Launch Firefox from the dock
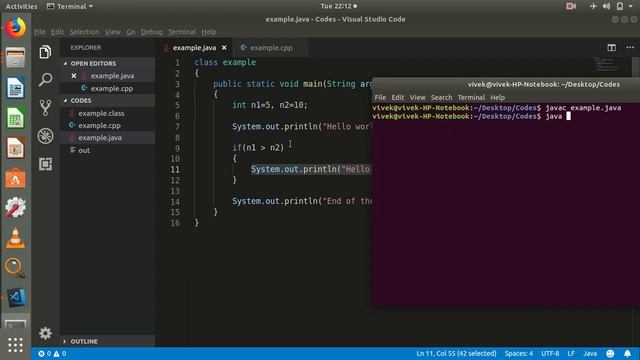The width and height of the screenshot is (640, 360). pos(15,28)
